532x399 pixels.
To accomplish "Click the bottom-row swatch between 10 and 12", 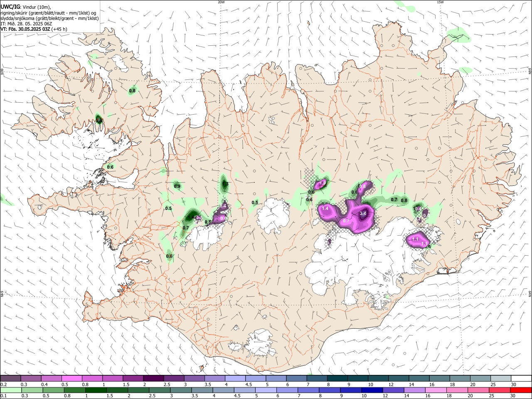I will pos(372,390).
